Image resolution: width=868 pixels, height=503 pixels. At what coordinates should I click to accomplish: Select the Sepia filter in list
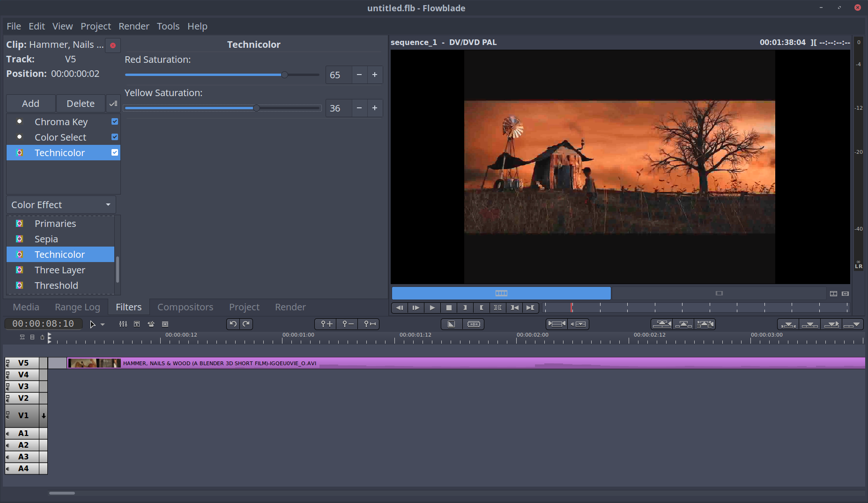click(x=60, y=239)
